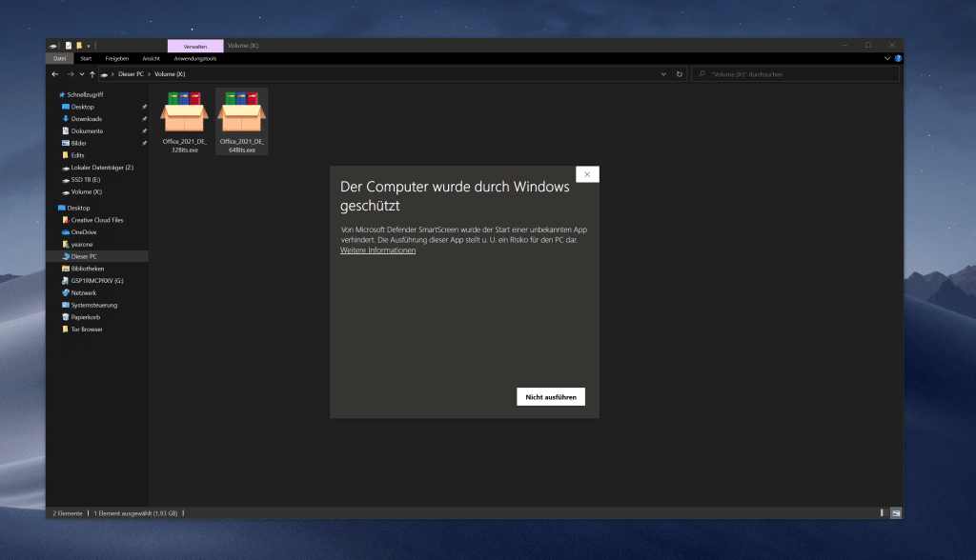The image size is (976, 560).
Task: Open the yearone user folder
Action: [82, 245]
